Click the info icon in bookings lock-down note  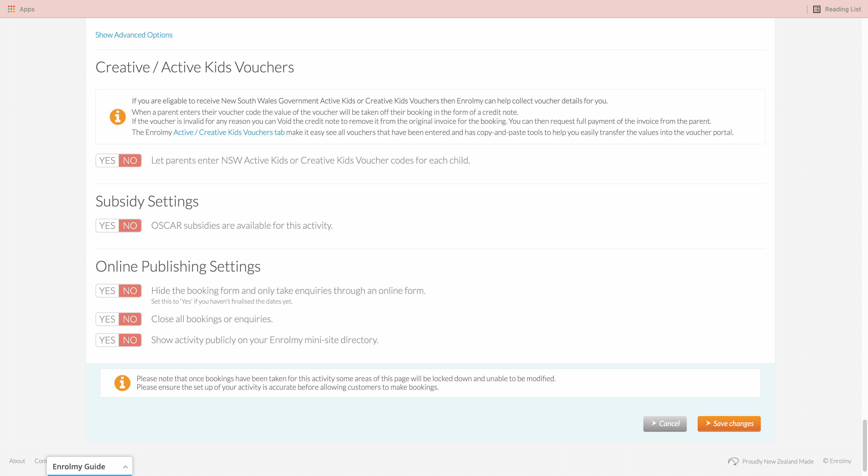(122, 383)
